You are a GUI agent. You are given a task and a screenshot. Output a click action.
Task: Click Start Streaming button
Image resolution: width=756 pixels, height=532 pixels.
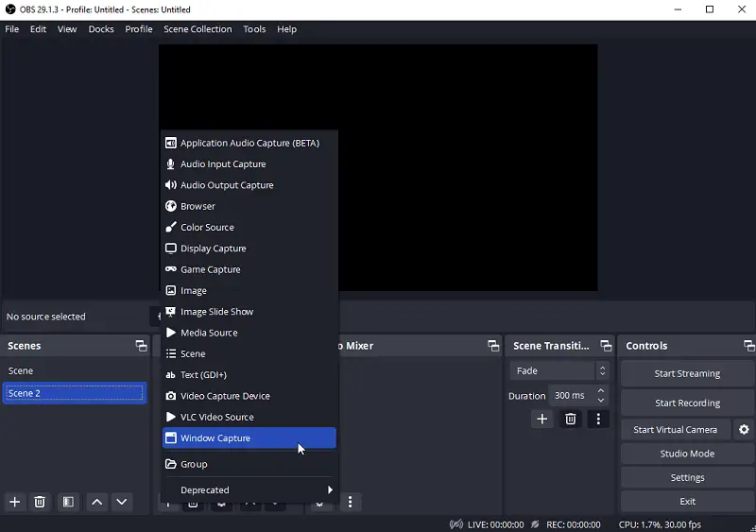pos(687,373)
